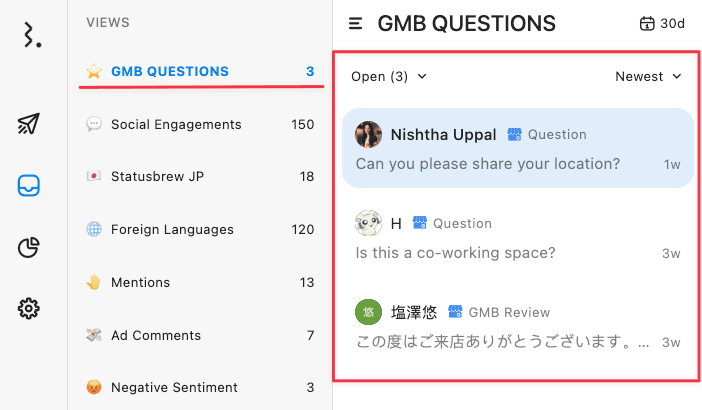Select the GMB QUESTIONS view
The width and height of the screenshot is (702, 410).
coord(170,71)
